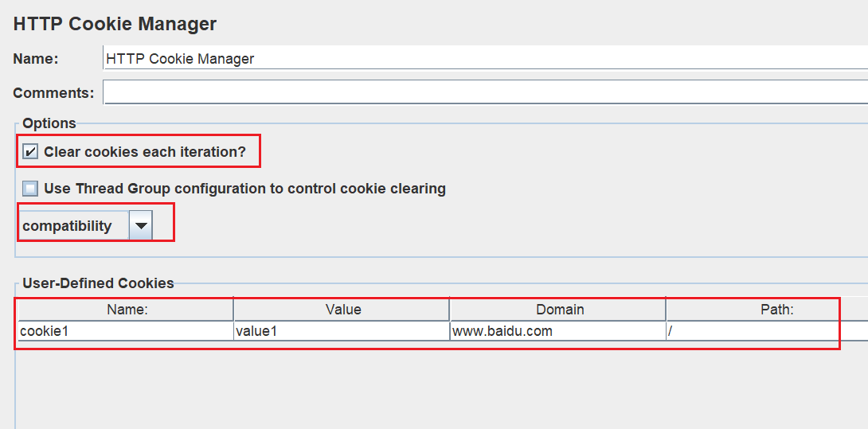Screen dimensions: 868x429
Task: Click the Use Thread Group configuration label text
Action: (x=244, y=189)
